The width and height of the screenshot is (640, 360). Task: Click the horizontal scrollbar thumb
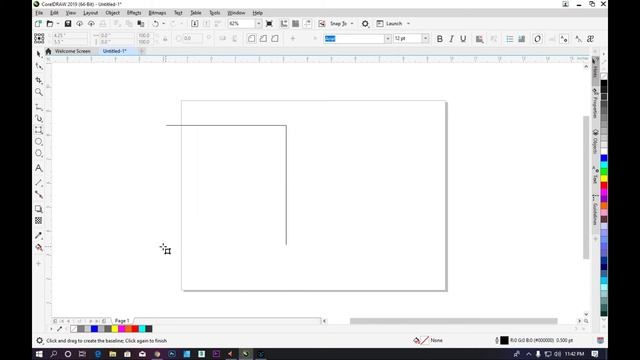[x=453, y=321]
